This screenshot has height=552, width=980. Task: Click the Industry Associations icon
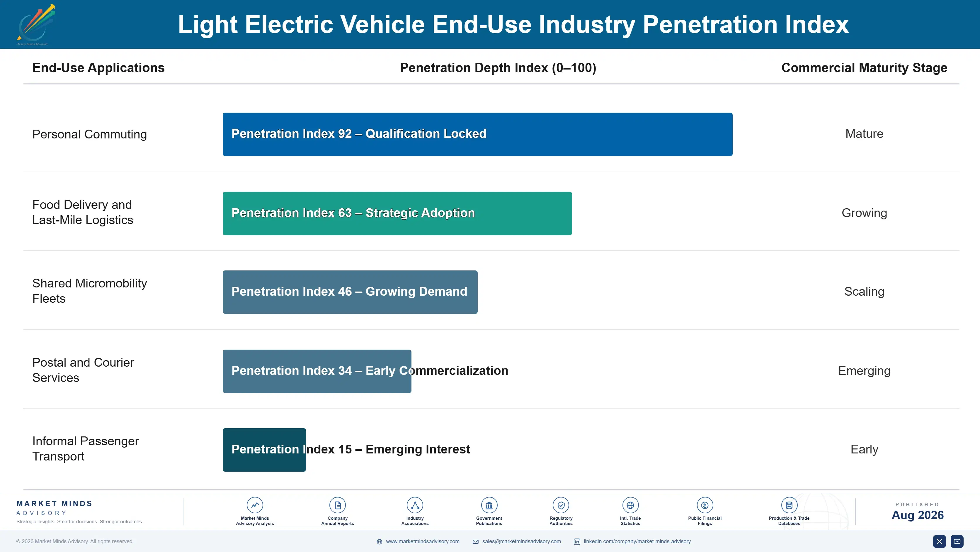415,505
